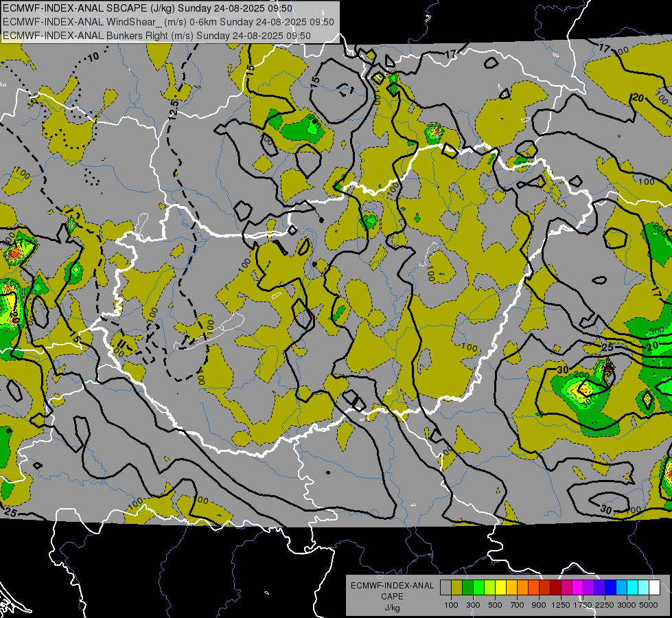
Task: Click the legend value '2250'
Action: [x=605, y=605]
